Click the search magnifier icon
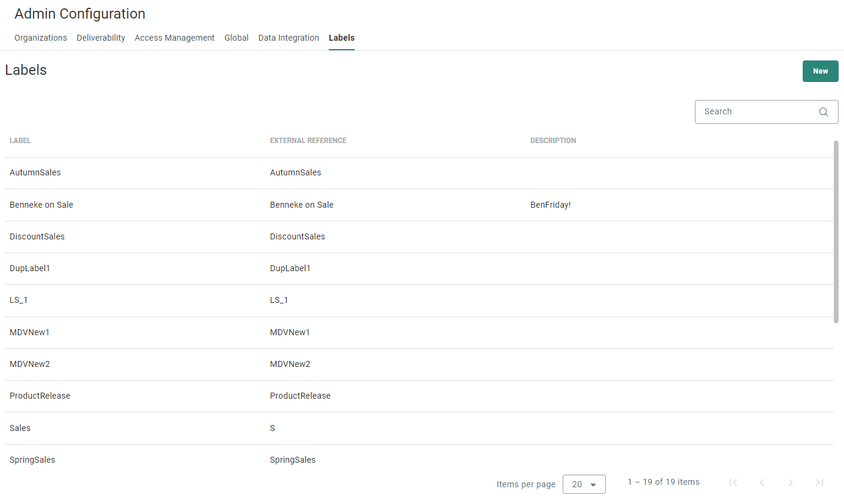The image size is (844, 504). point(823,112)
